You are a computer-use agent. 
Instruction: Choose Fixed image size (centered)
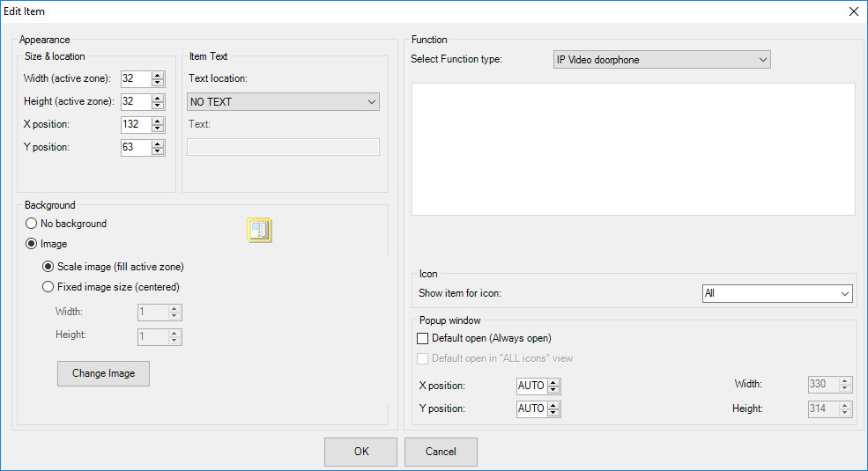pyautogui.click(x=48, y=286)
